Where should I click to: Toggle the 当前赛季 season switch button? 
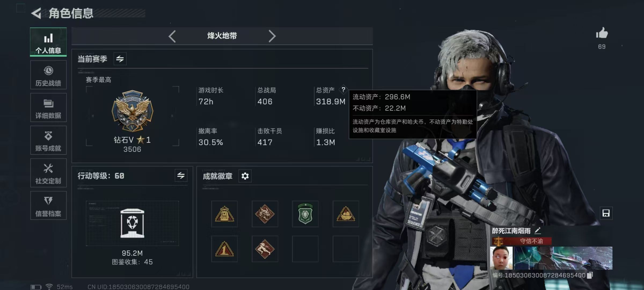120,59
